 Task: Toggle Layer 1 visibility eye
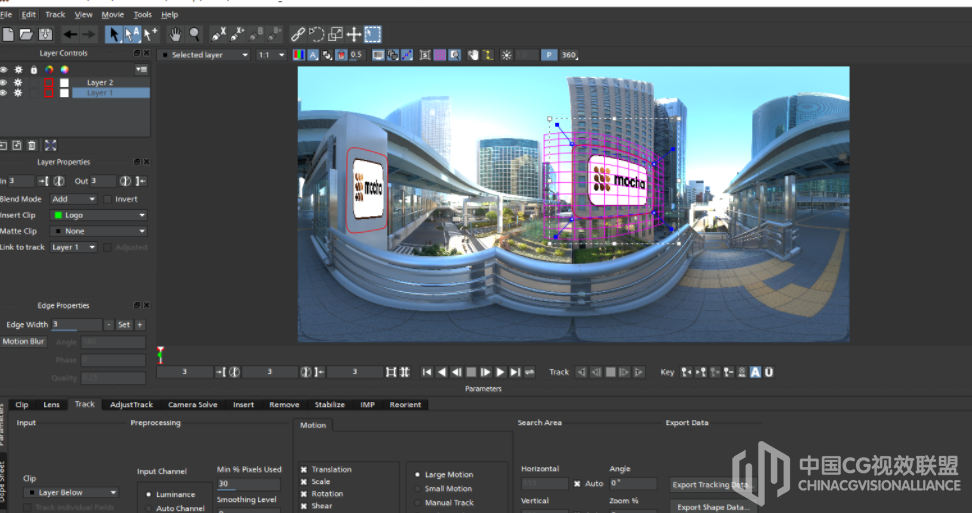pos(4,93)
